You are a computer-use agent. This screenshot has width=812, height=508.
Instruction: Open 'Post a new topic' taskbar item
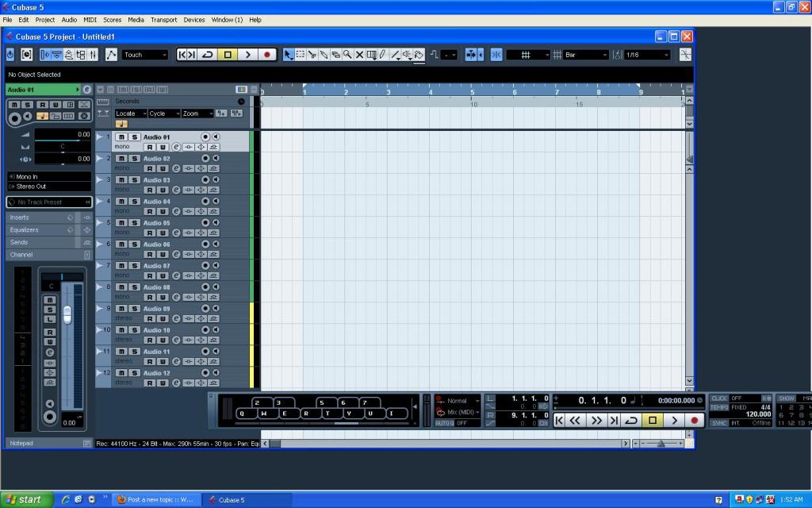click(x=156, y=500)
